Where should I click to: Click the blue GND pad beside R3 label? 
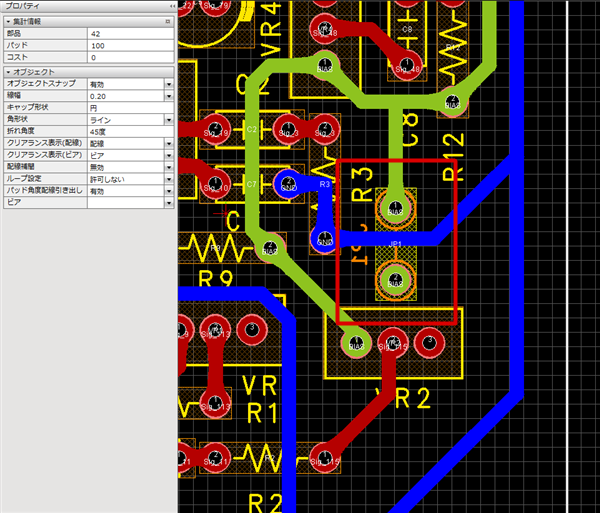pos(288,184)
